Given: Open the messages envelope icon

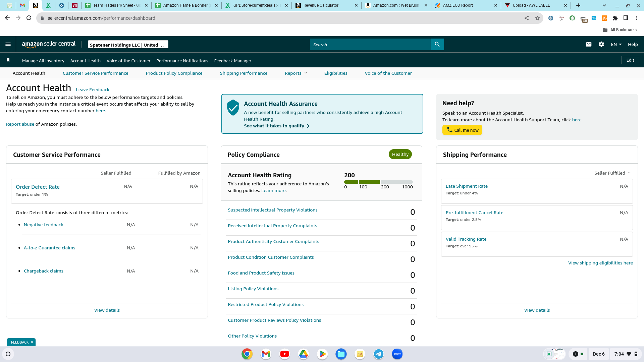Looking at the screenshot, I should point(588,44).
